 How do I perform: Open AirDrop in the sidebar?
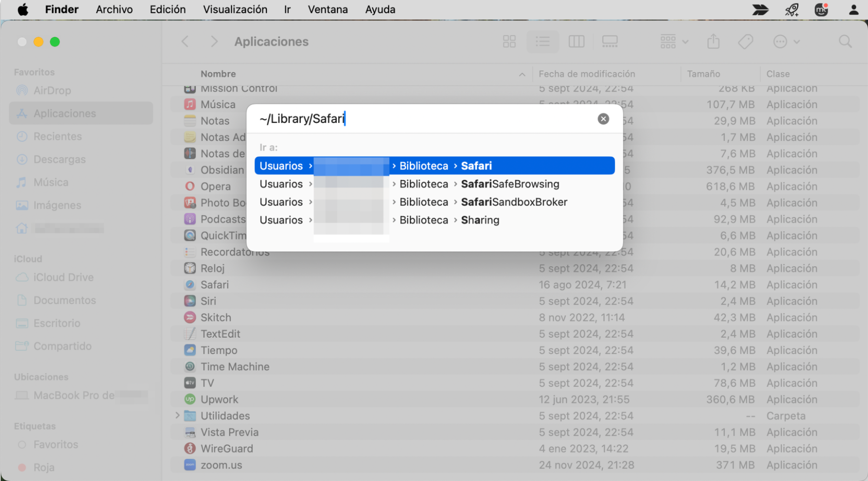(81, 90)
